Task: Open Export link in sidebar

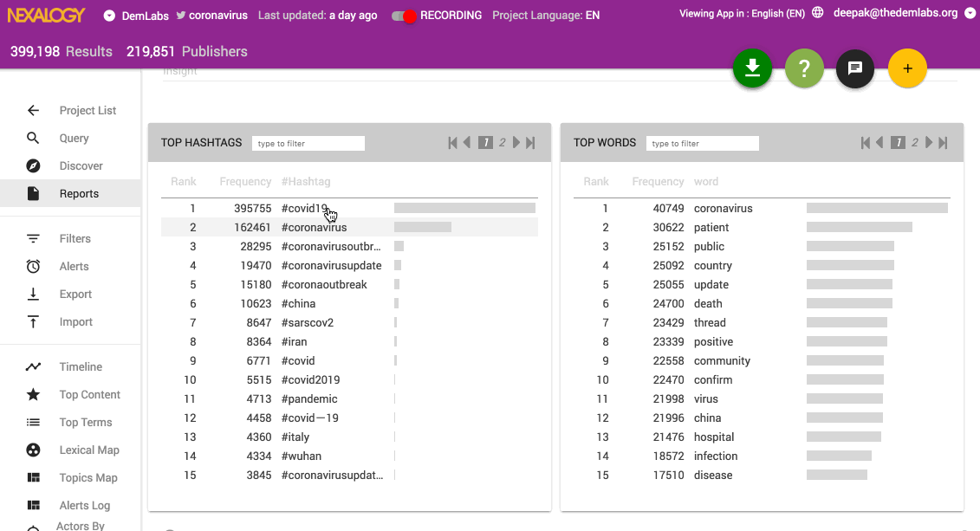Action: [x=75, y=294]
